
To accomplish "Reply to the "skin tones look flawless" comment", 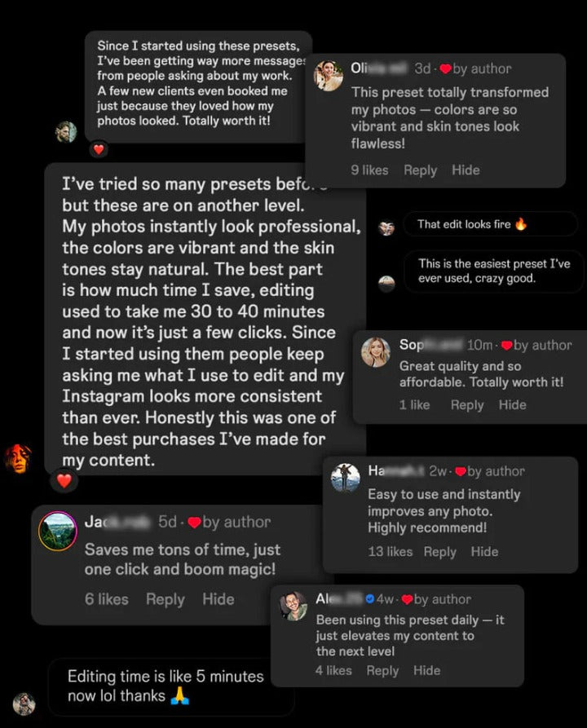I will 420,170.
